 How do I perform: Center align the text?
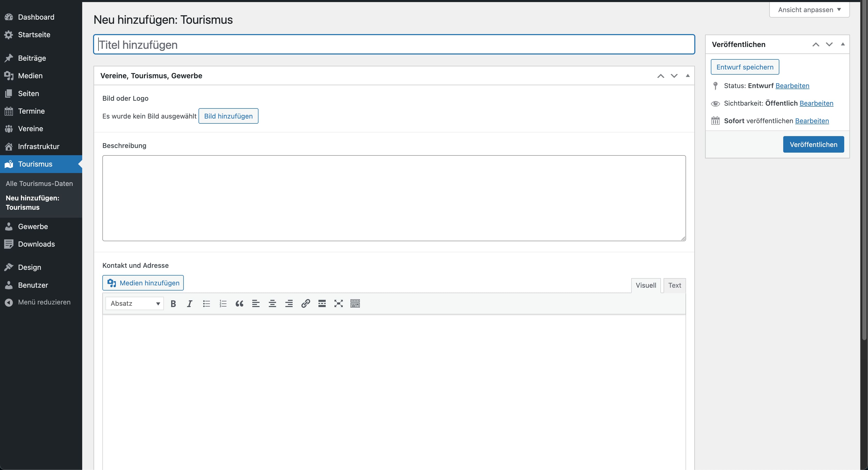272,303
